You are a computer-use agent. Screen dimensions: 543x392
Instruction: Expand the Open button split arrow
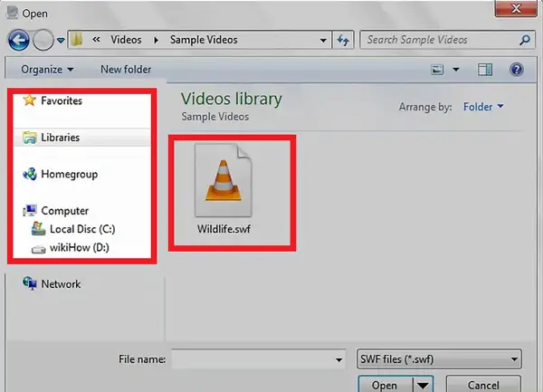coord(423,385)
